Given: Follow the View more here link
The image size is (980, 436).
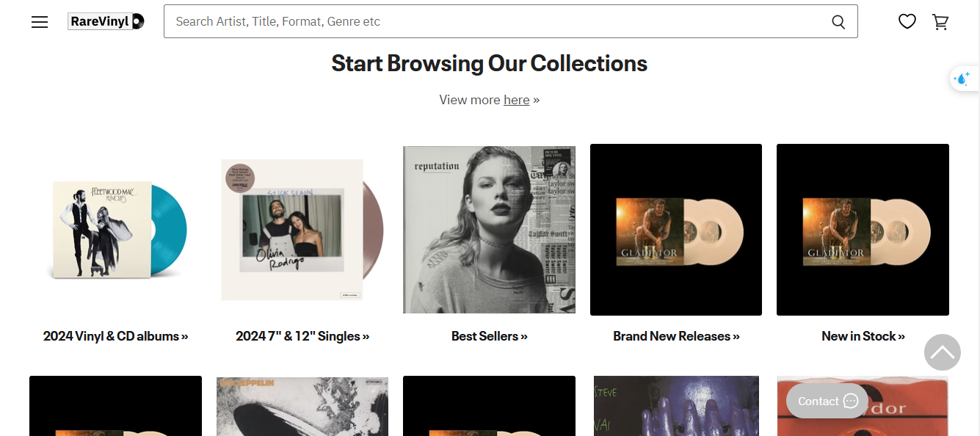Looking at the screenshot, I should [x=516, y=100].
